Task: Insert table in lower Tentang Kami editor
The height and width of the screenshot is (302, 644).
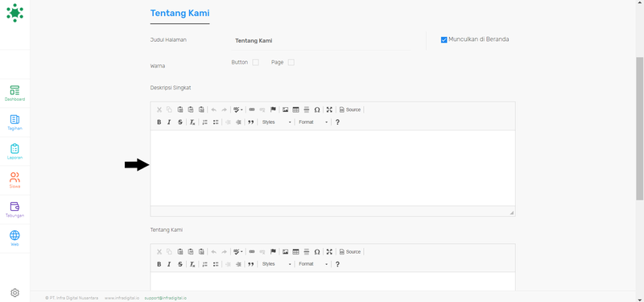Action: (x=295, y=252)
